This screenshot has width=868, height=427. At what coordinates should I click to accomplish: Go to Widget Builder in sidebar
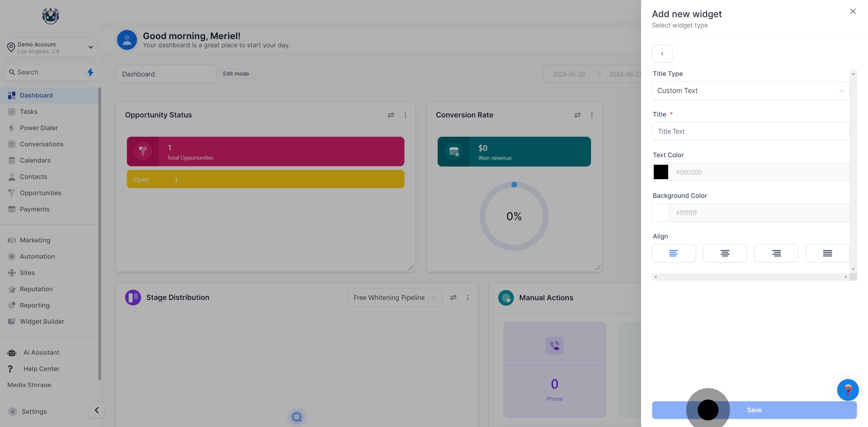click(x=42, y=322)
